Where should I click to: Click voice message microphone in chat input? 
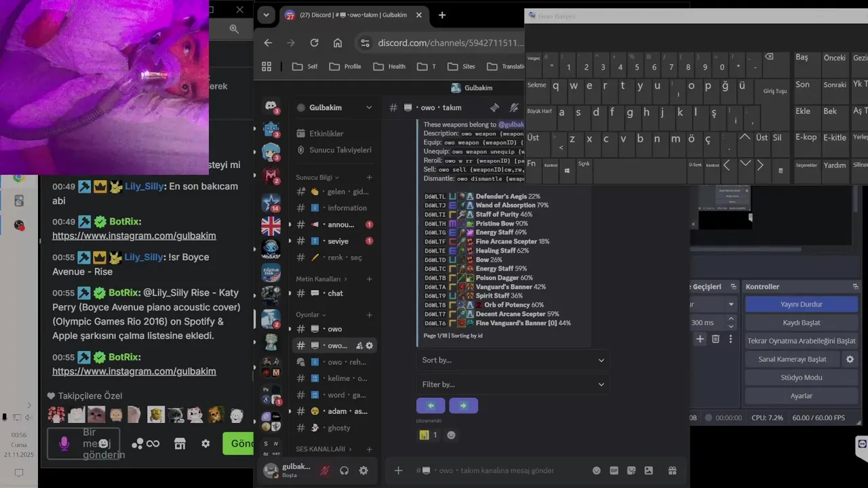pos(64,443)
